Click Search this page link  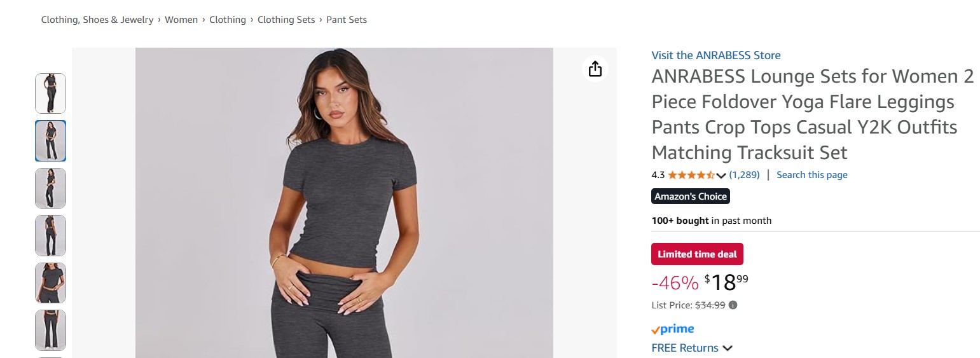(812, 175)
